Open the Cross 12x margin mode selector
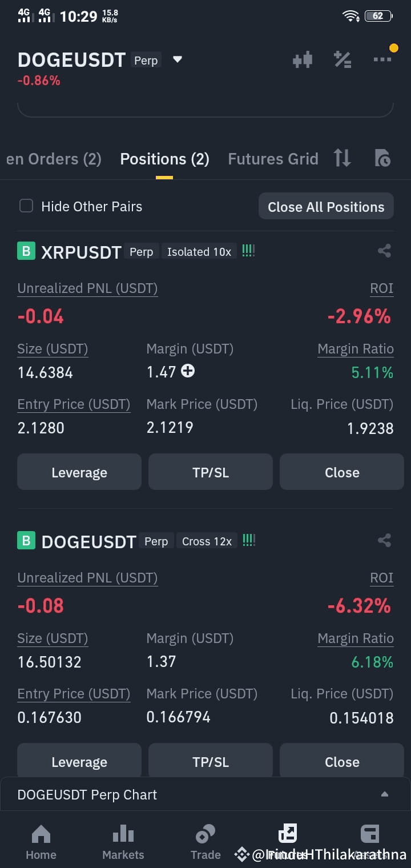The image size is (411, 868). click(x=207, y=541)
